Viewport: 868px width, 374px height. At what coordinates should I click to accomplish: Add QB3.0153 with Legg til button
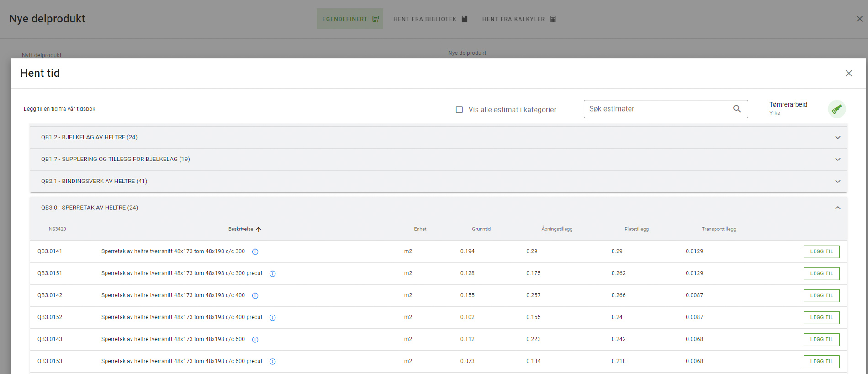click(821, 361)
